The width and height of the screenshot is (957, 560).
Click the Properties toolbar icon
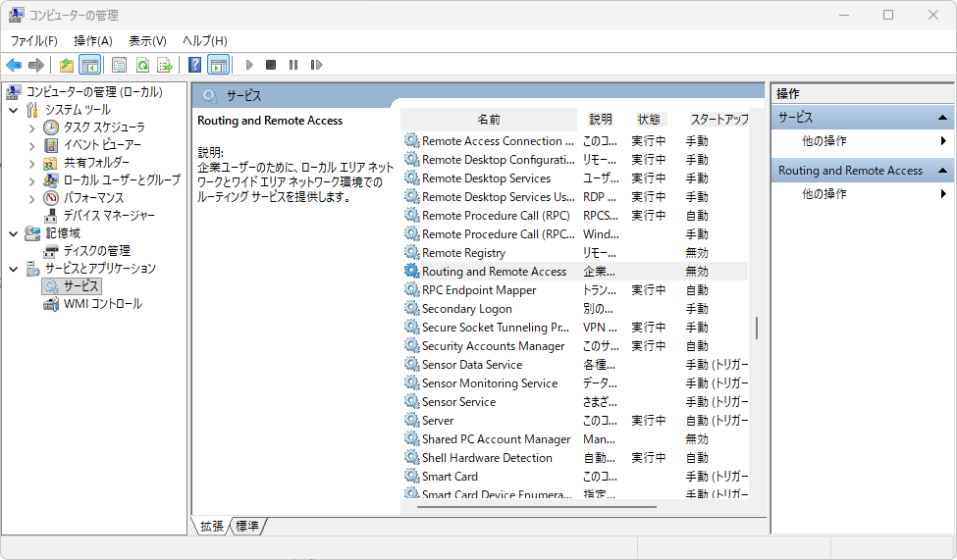click(x=119, y=65)
